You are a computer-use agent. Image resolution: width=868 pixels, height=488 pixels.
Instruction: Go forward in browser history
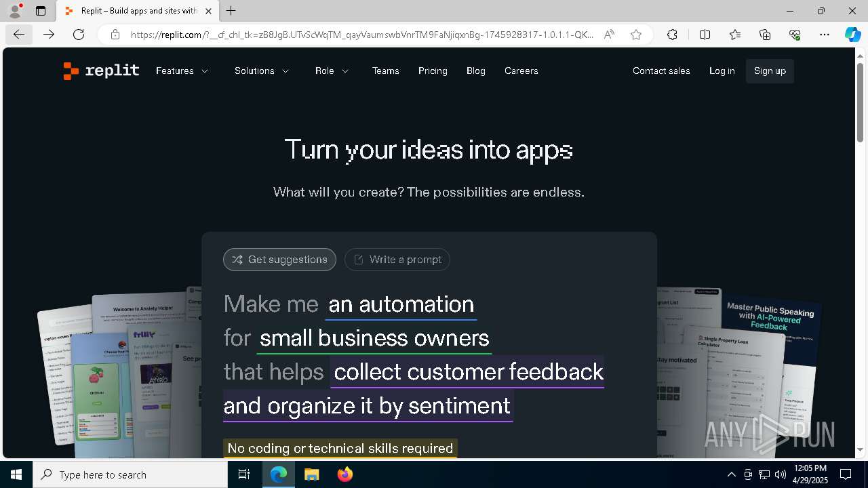(x=49, y=35)
